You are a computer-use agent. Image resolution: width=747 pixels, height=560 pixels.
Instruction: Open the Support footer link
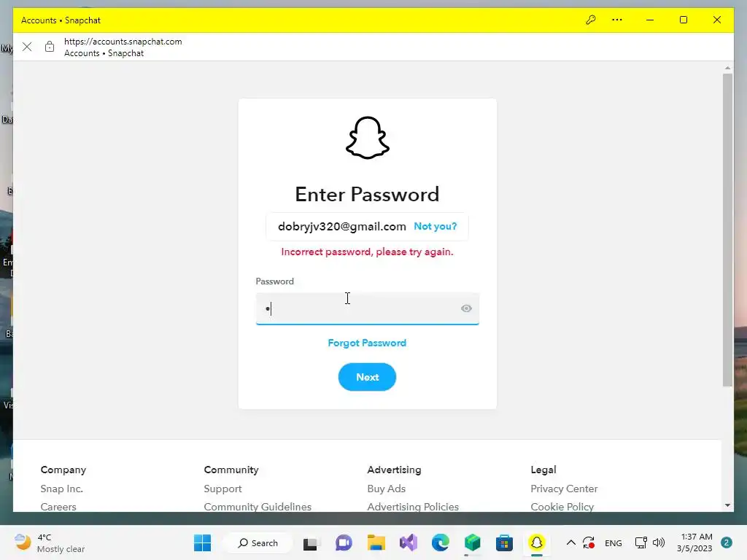[222, 489]
